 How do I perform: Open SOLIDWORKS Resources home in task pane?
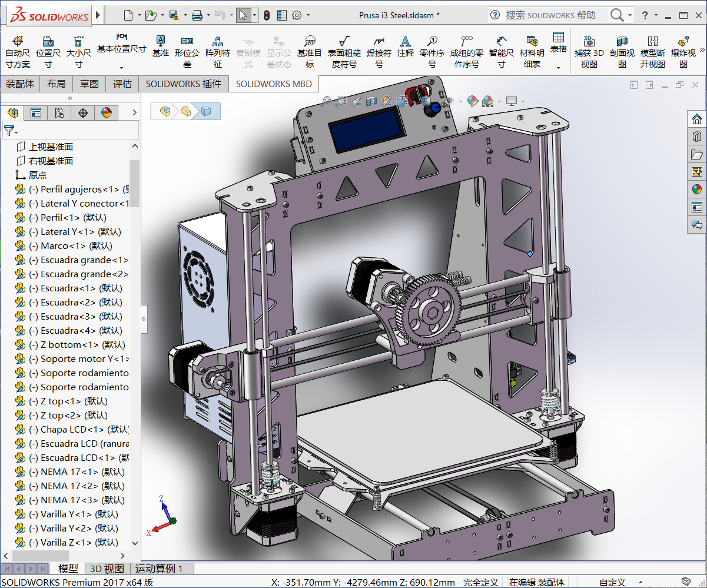tap(697, 119)
